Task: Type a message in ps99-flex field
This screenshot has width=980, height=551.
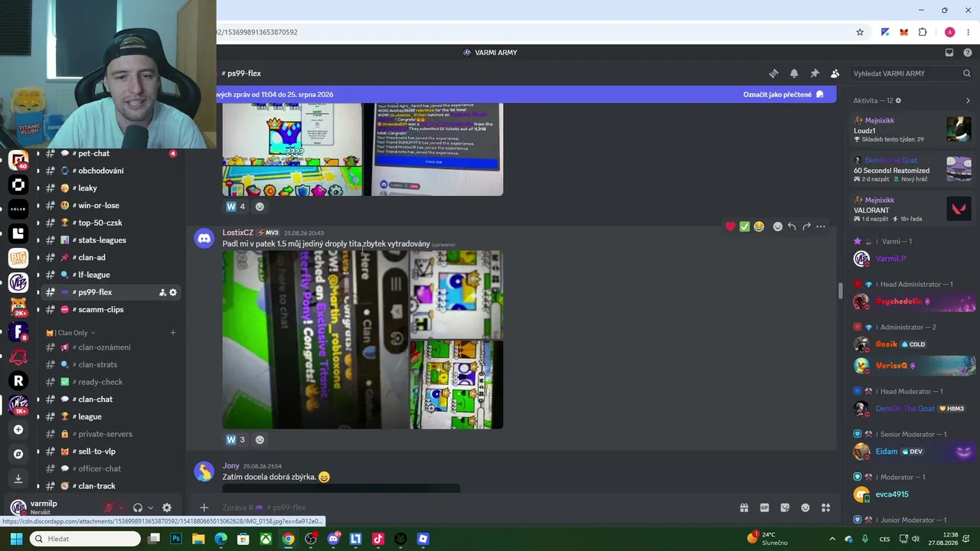Action: click(475, 507)
